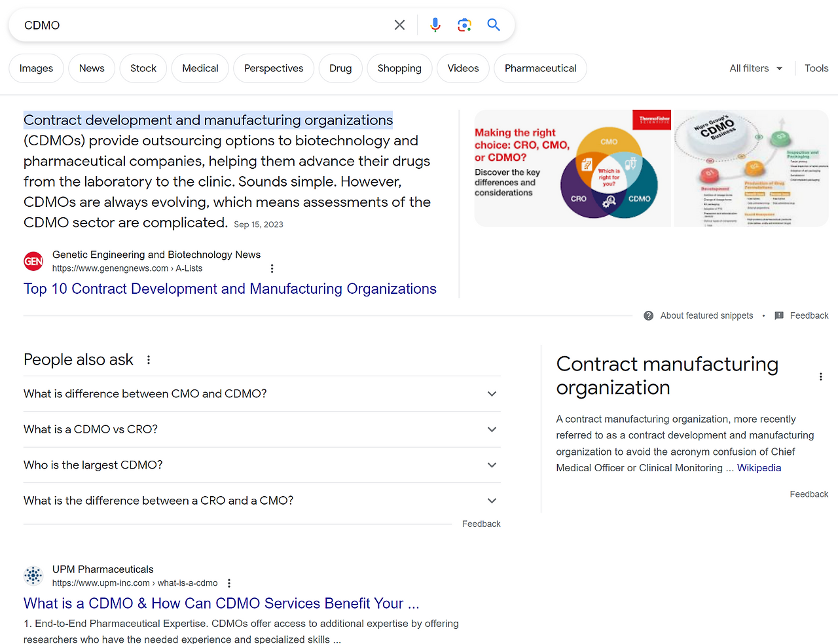
Task: Open the Nipro Group's CDMO Business image
Action: (x=752, y=168)
